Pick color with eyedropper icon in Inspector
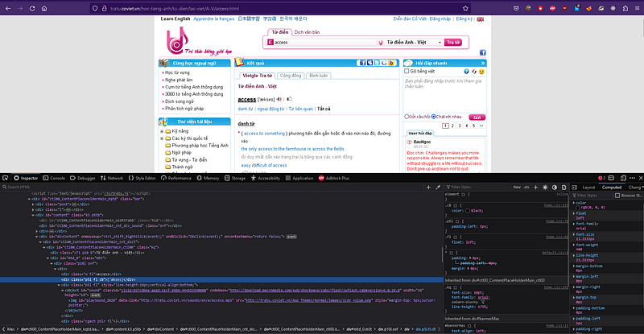 tap(438, 187)
